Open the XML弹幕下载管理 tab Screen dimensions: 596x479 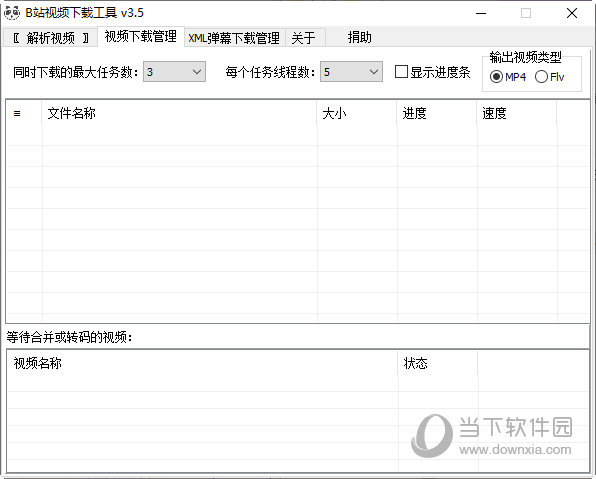pos(234,38)
